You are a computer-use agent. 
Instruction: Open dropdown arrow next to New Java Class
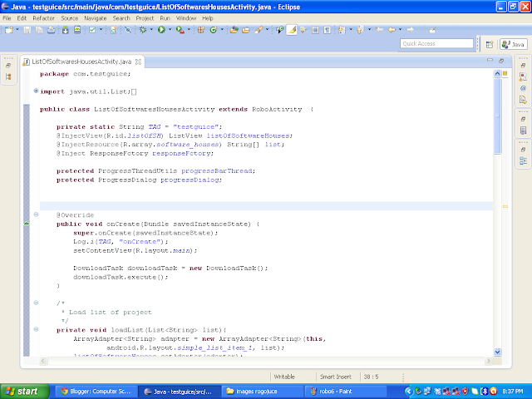(222, 30)
